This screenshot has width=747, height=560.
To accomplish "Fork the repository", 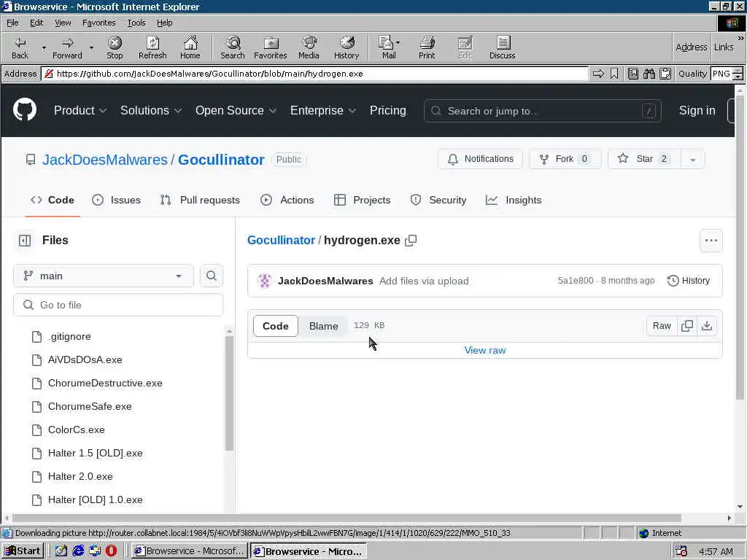I will pos(565,159).
